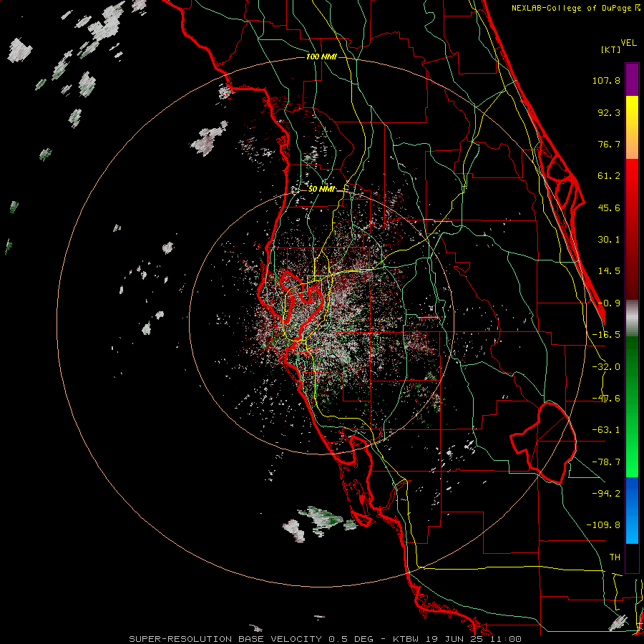Click the -94.2 velocity scale value
The height and width of the screenshot is (644, 644).
[606, 494]
